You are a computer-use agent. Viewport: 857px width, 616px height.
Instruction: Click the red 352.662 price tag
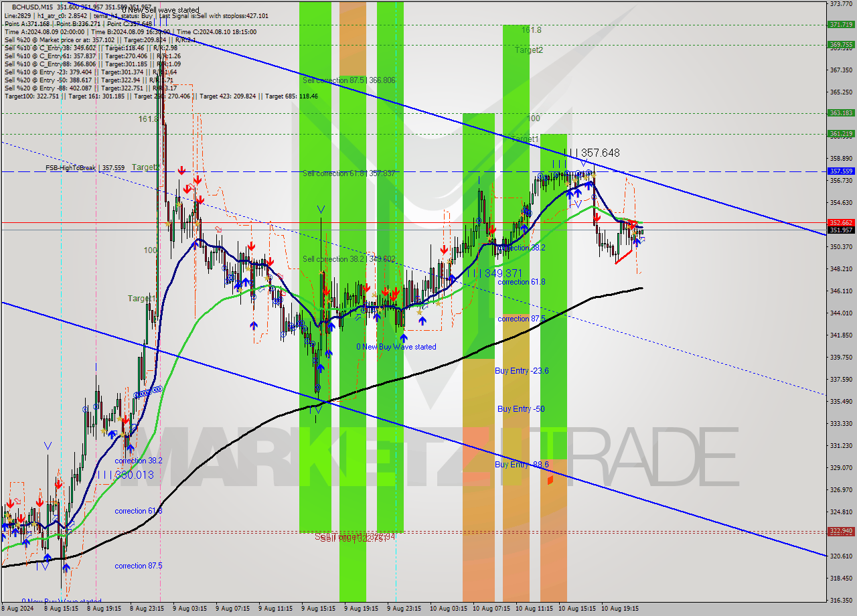[841, 222]
